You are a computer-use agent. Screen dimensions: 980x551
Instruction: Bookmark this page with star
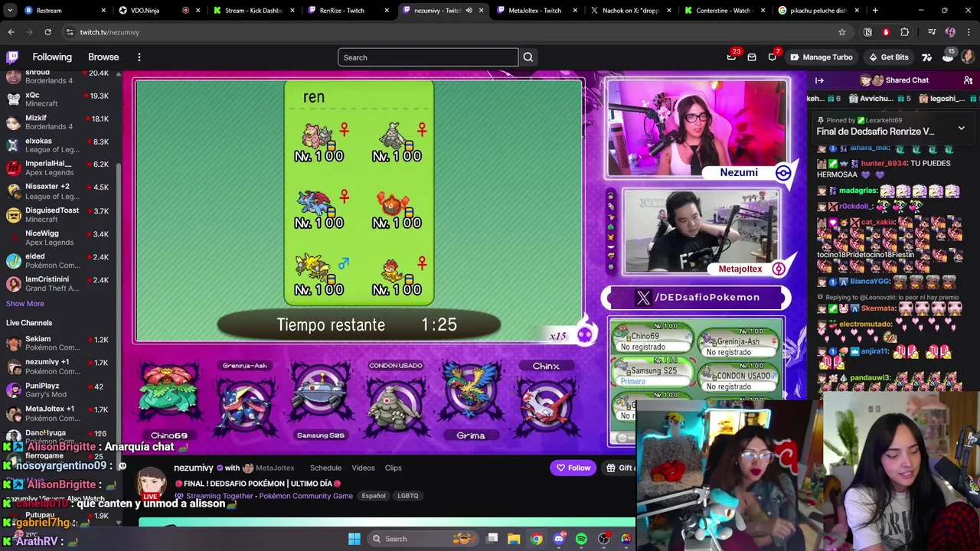[x=842, y=32]
